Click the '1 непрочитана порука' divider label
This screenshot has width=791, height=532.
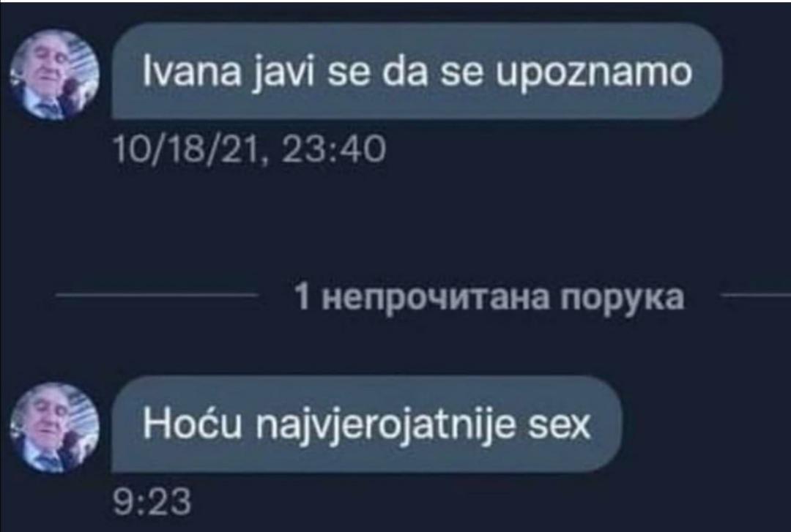click(x=490, y=297)
